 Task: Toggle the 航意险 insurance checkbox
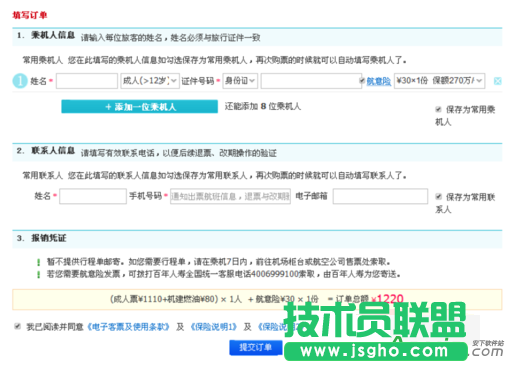click(362, 80)
